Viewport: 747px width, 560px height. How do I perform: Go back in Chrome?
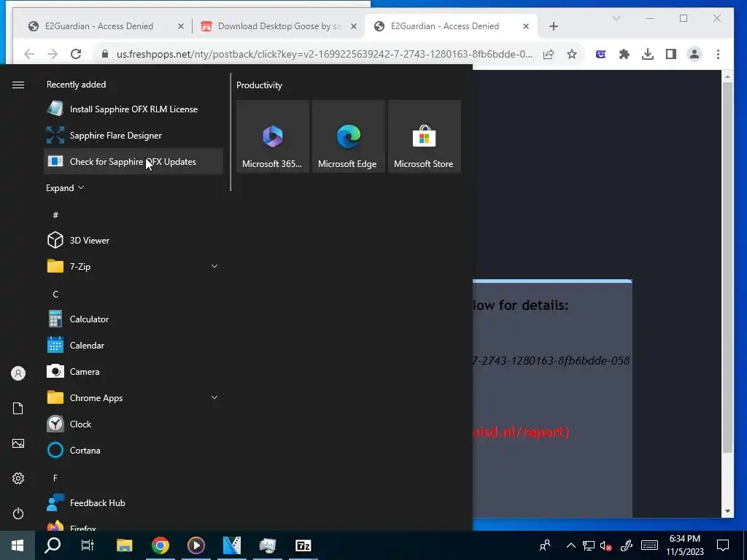(x=29, y=54)
